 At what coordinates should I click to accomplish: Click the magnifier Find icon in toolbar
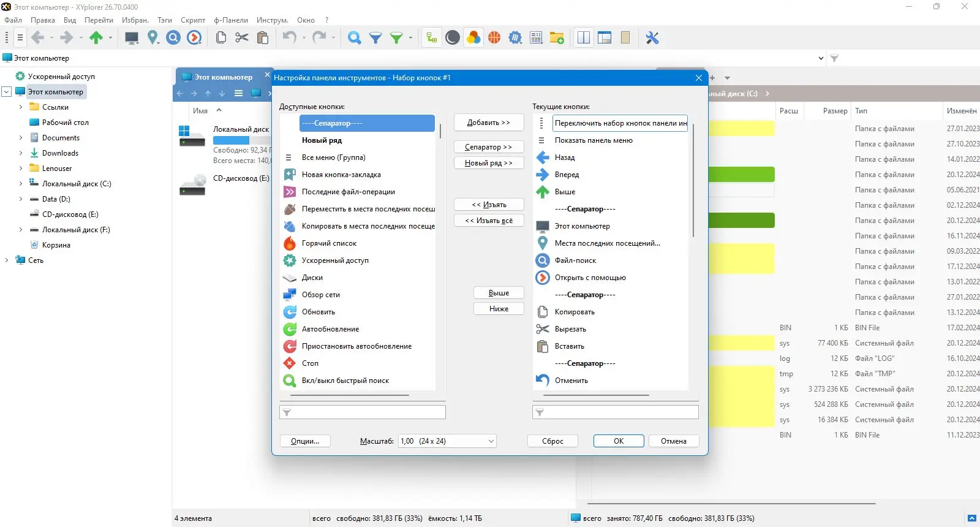coord(354,38)
